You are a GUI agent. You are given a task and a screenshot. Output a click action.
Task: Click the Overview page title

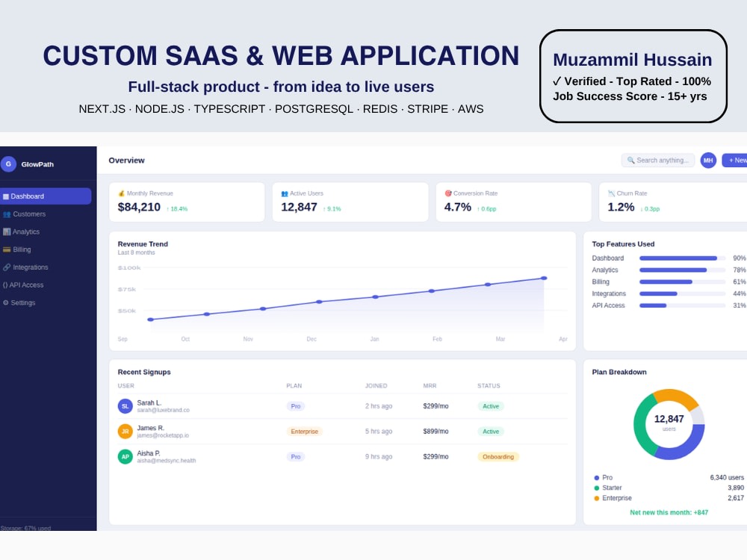point(126,161)
